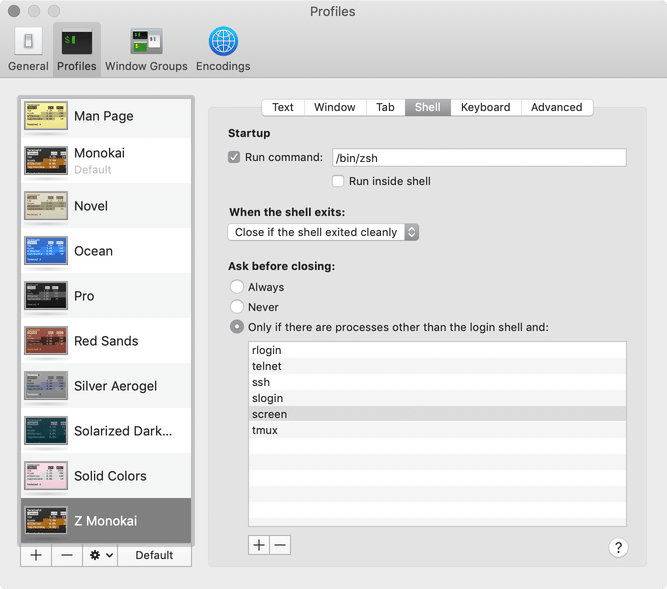
Task: Open the profile gear actions menu
Action: pos(100,555)
